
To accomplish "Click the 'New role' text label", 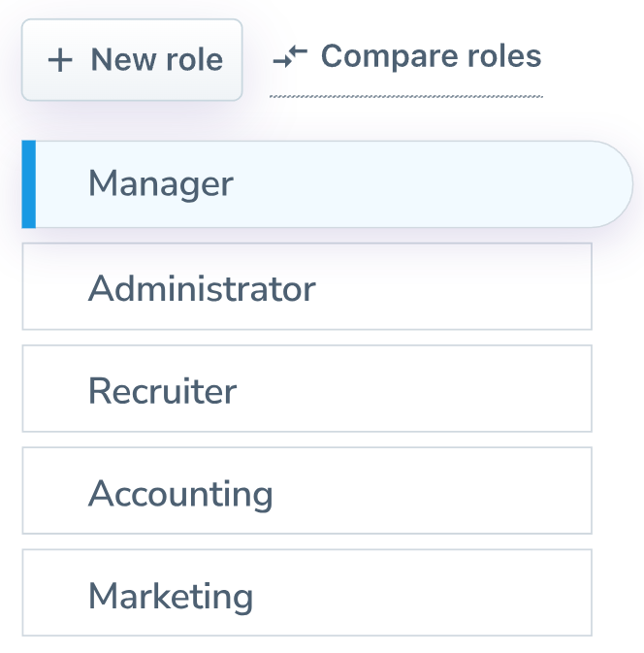I will tap(156, 60).
